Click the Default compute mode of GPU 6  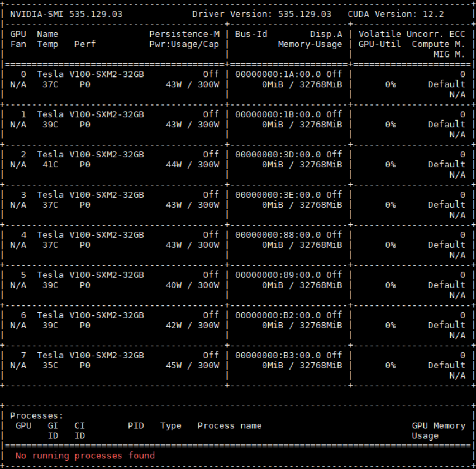click(446, 325)
